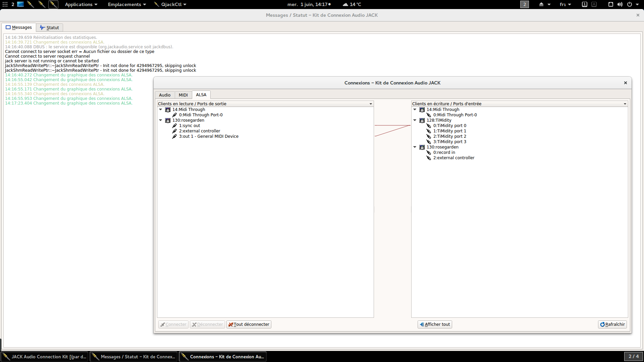
Task: Click the weather icon showing 14 °C
Action: click(345, 4)
